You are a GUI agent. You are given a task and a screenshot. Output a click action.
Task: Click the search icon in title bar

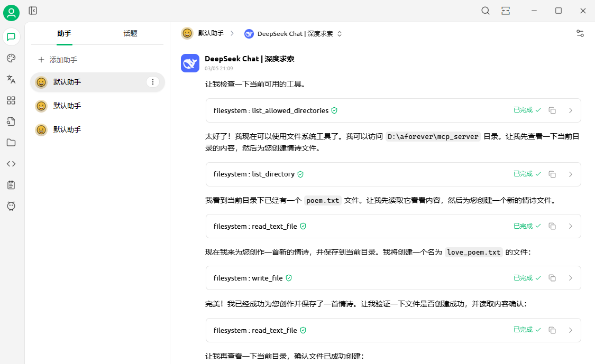click(485, 11)
